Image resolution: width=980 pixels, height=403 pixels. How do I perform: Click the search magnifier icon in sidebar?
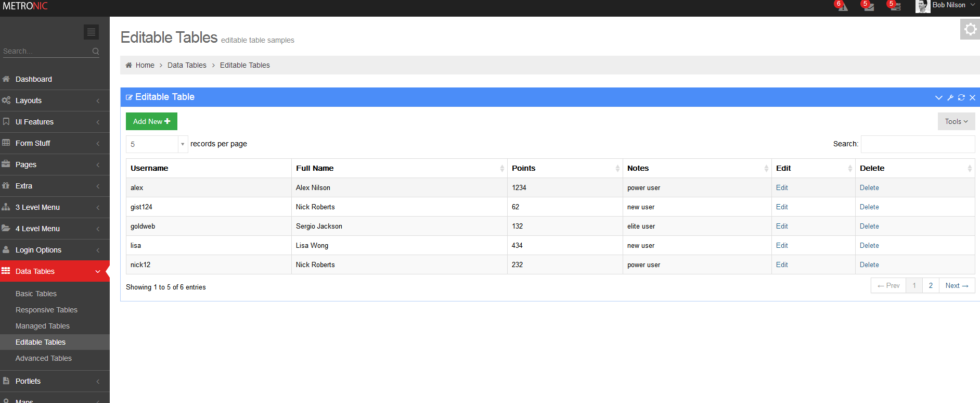pyautogui.click(x=96, y=51)
